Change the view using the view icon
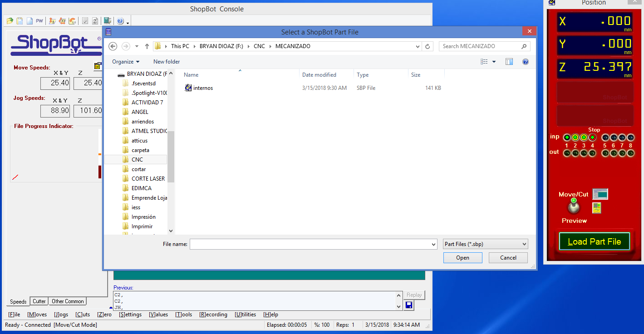 point(484,62)
